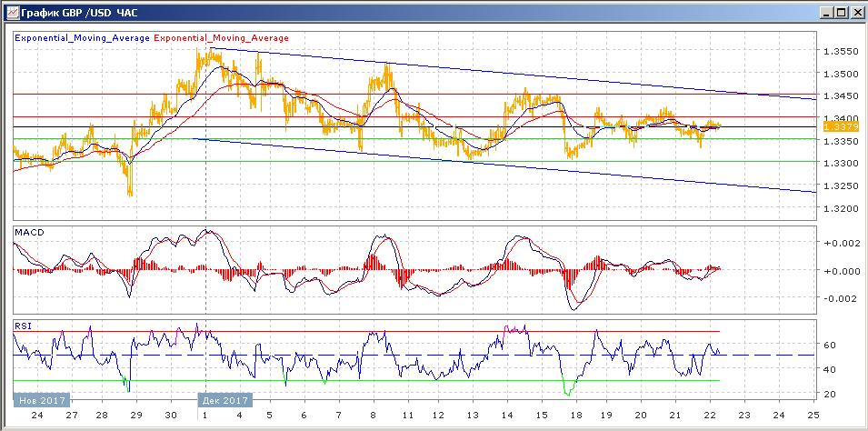Click the RSI axis value 60
The height and width of the screenshot is (431, 868).
(x=830, y=345)
